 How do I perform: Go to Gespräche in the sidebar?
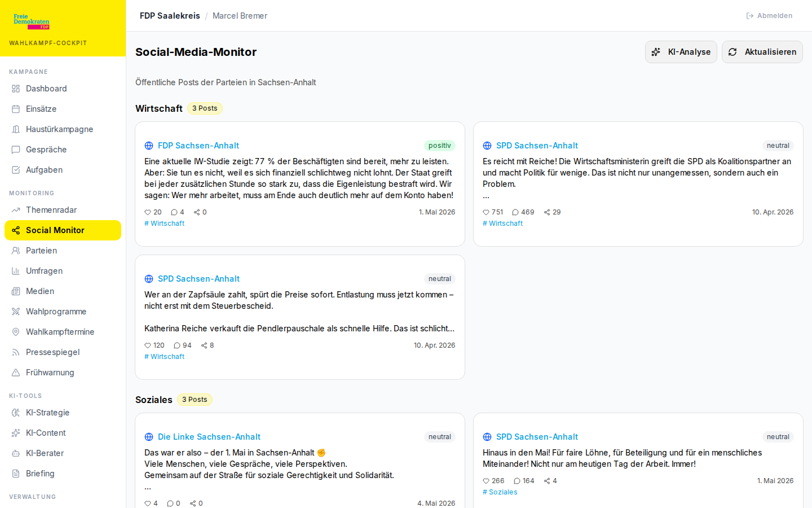pos(63,150)
